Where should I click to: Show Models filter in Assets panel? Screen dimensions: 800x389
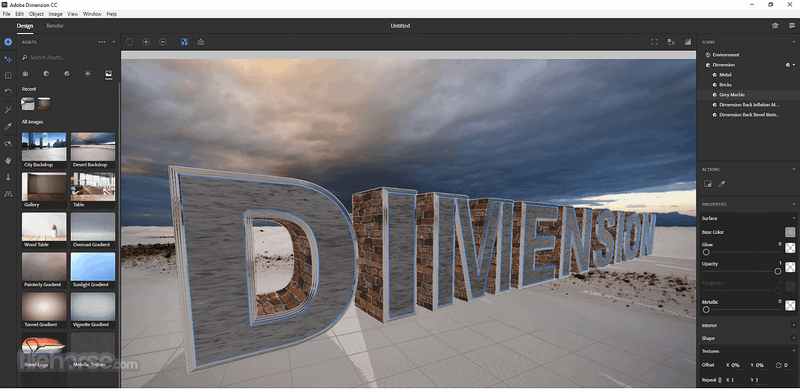point(25,74)
